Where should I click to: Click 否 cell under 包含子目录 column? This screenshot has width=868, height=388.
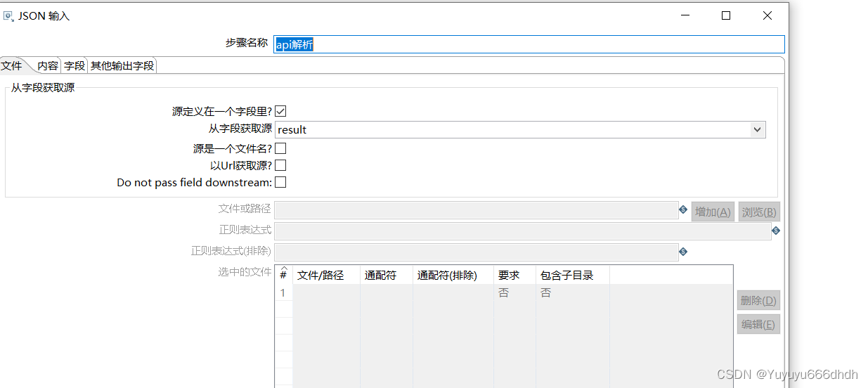573,292
